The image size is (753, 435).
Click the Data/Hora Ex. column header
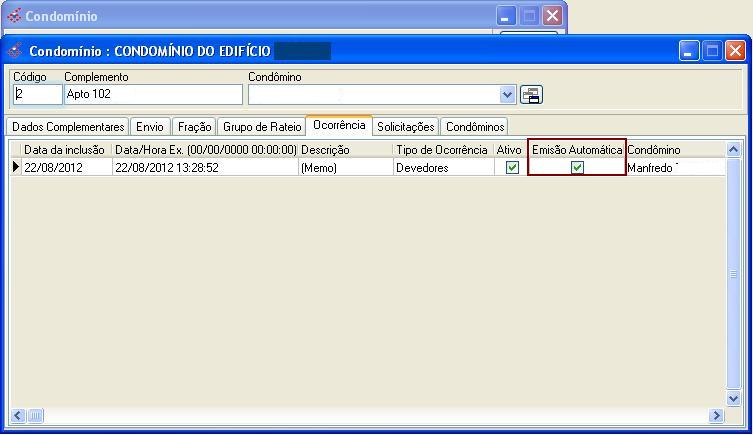[205, 150]
